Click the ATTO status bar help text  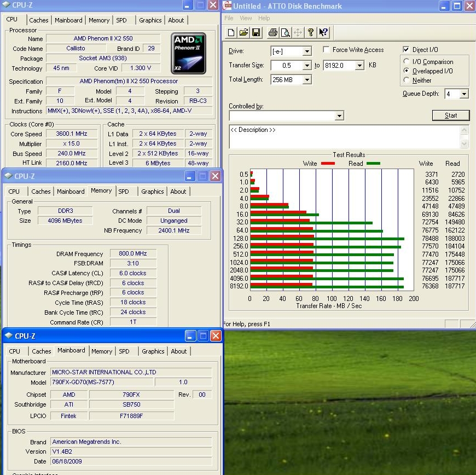coord(247,324)
